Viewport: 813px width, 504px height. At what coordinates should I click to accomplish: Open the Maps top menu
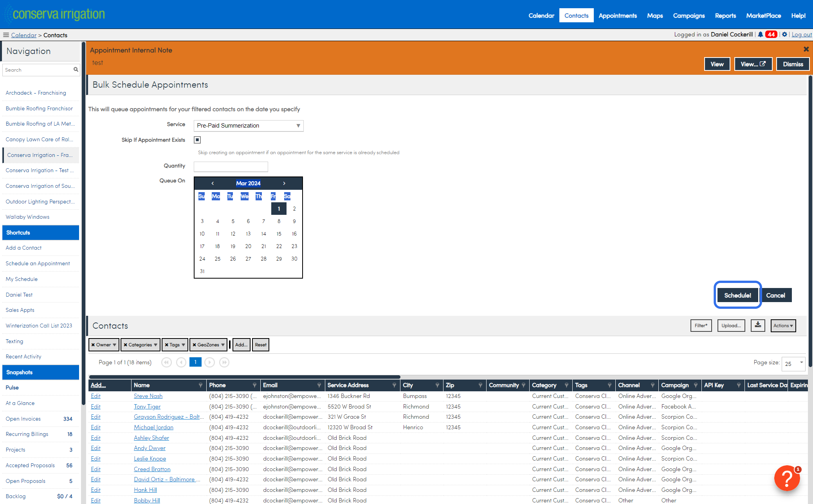[655, 16]
